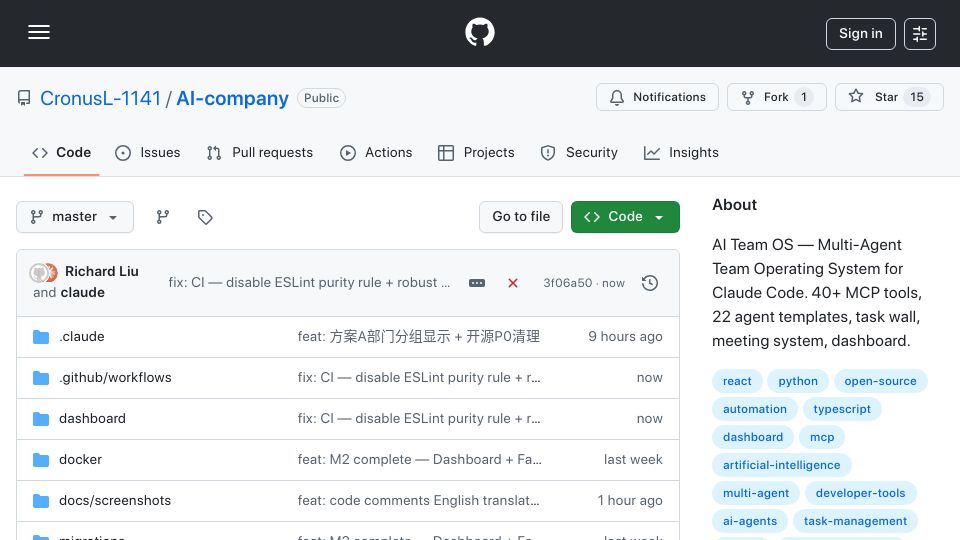Open the docs/screenshots folder
This screenshot has width=960, height=540.
pos(115,501)
